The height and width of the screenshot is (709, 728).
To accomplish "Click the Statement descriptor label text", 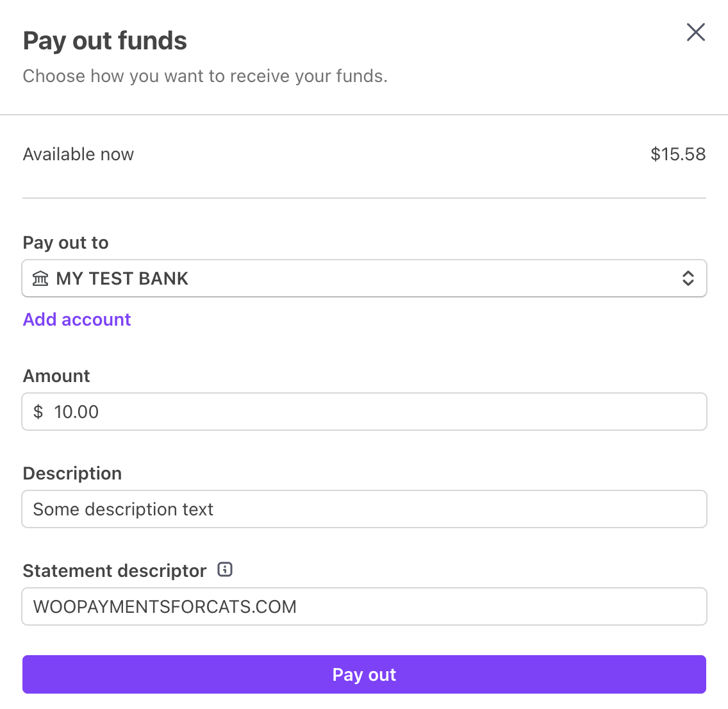I will tap(115, 571).
